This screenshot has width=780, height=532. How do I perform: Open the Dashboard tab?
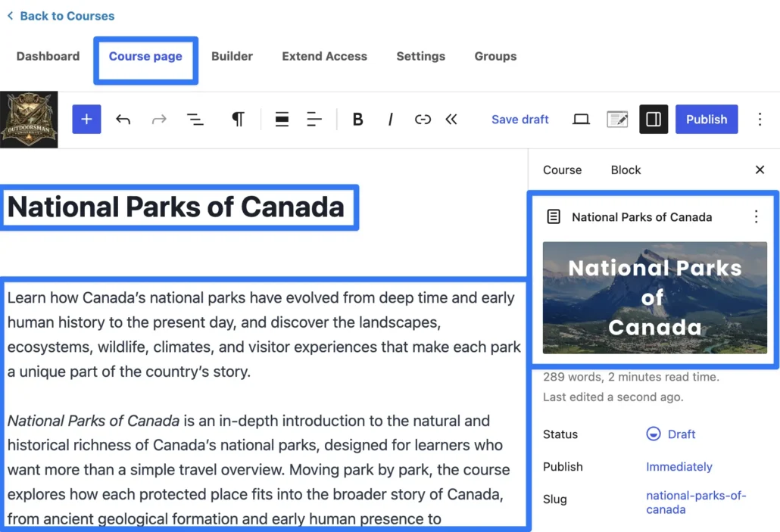(48, 56)
